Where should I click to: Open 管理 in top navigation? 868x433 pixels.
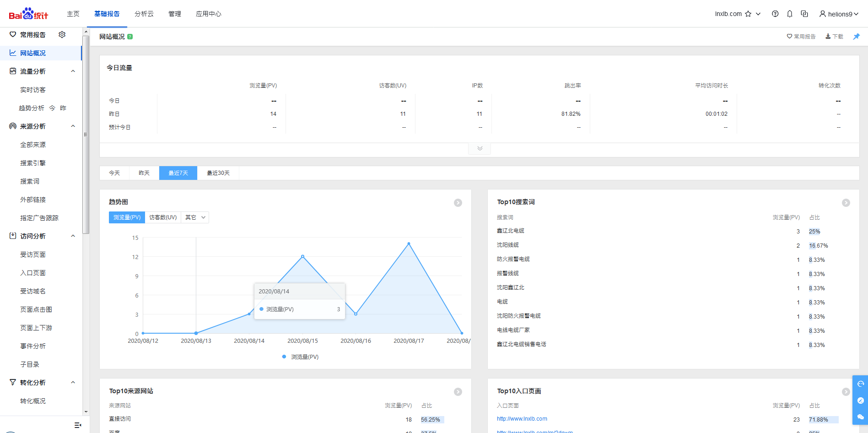coord(175,14)
